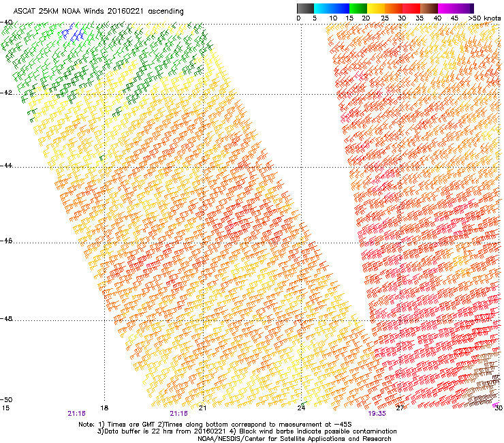The height and width of the screenshot is (443, 504).
Task: Click the title "ASCAT 25KM NOAA Winds 20160221 ascending"
Action: click(x=98, y=12)
